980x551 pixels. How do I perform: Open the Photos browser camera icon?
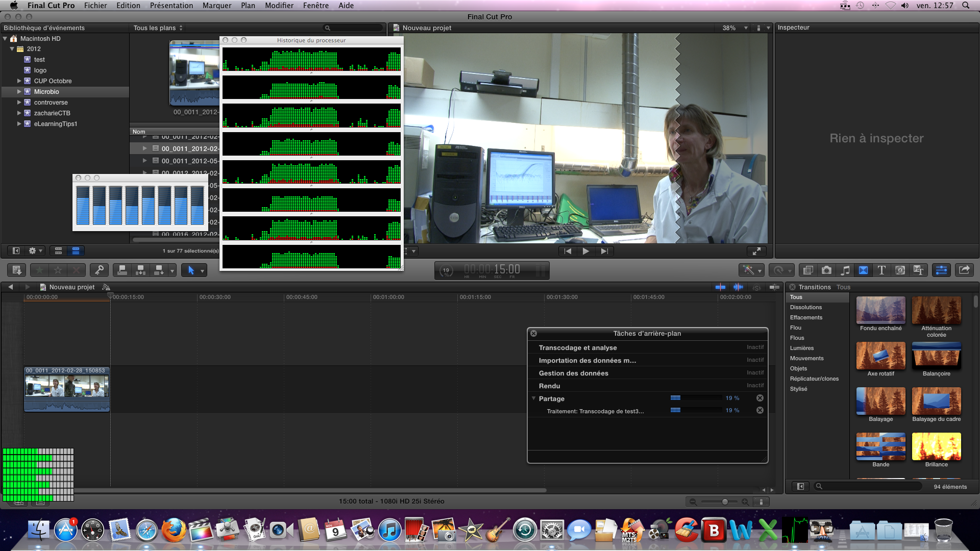point(826,270)
